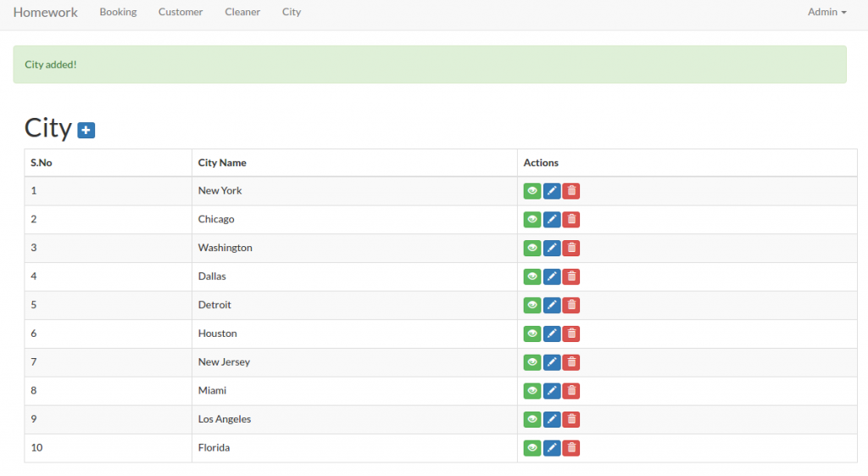The height and width of the screenshot is (476, 868).
Task: Click serial number 10 cell
Action: tap(108, 448)
